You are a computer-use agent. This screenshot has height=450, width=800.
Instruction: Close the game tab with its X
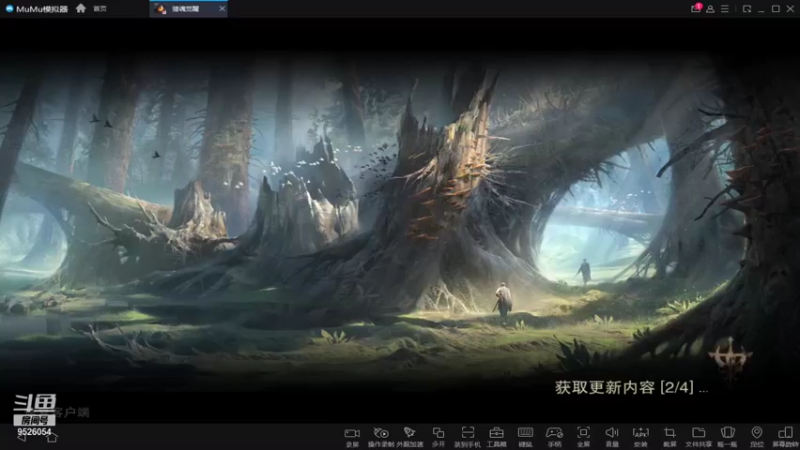click(x=222, y=9)
